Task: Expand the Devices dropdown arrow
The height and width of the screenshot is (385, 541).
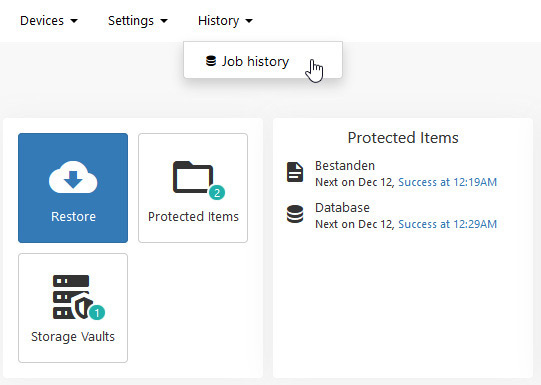Action: [x=74, y=21]
